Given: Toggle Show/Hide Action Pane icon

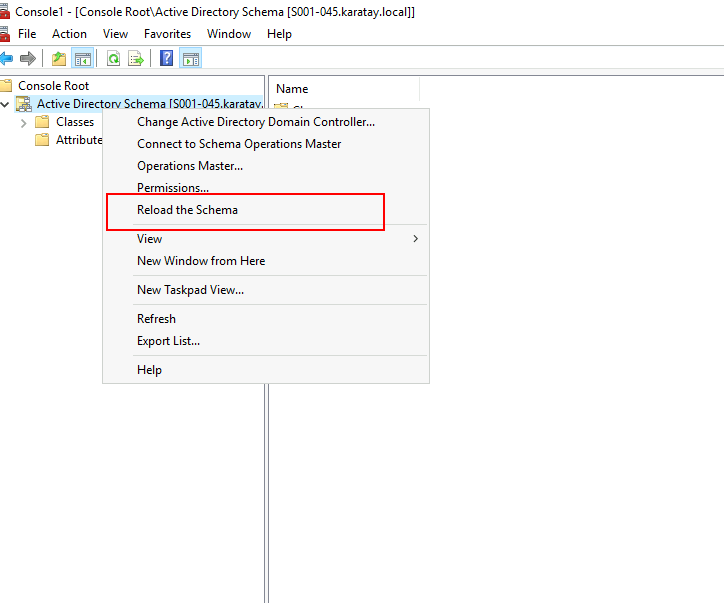Looking at the screenshot, I should click(191, 59).
